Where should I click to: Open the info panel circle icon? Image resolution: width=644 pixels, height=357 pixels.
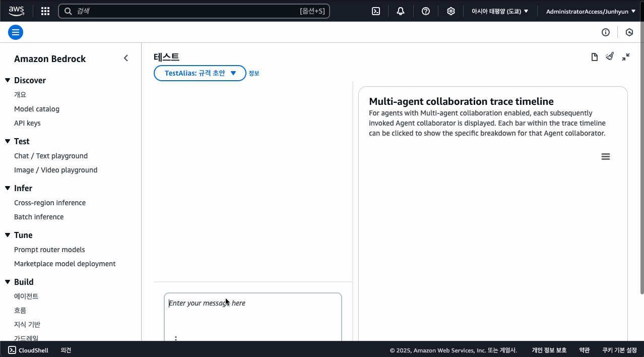pos(606,32)
